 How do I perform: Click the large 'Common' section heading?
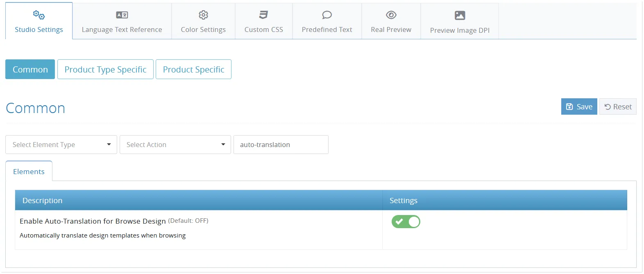click(x=36, y=108)
